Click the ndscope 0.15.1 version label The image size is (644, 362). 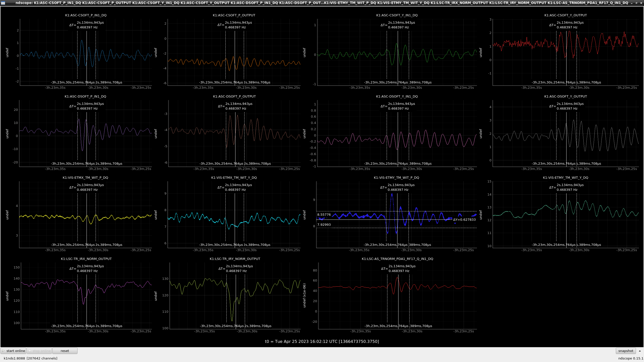coord(630,358)
